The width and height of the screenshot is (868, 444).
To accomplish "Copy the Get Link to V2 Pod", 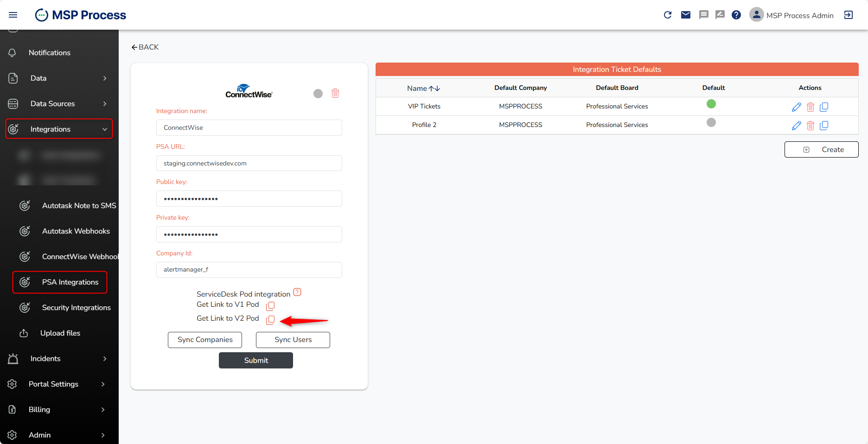I will point(270,320).
